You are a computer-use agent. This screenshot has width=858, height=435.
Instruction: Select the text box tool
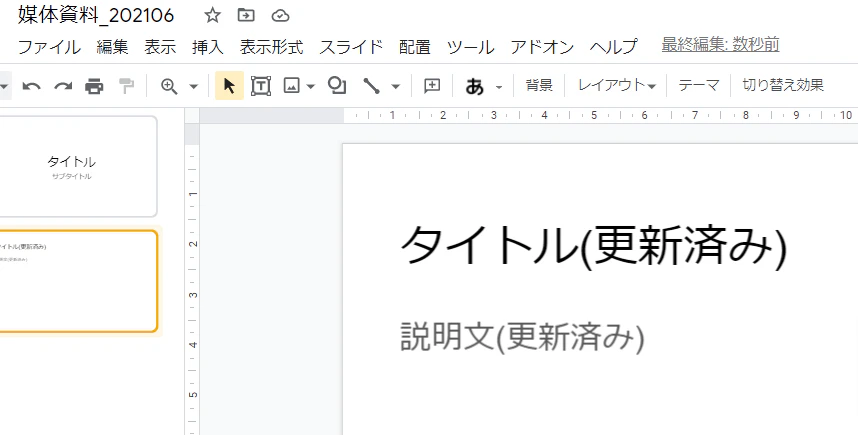261,86
